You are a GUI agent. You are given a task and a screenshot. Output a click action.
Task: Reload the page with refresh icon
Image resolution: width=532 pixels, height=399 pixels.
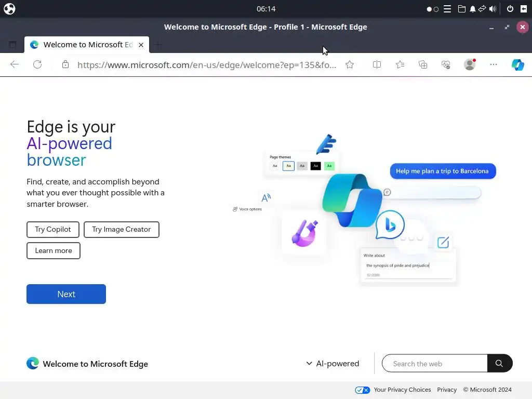pos(37,64)
